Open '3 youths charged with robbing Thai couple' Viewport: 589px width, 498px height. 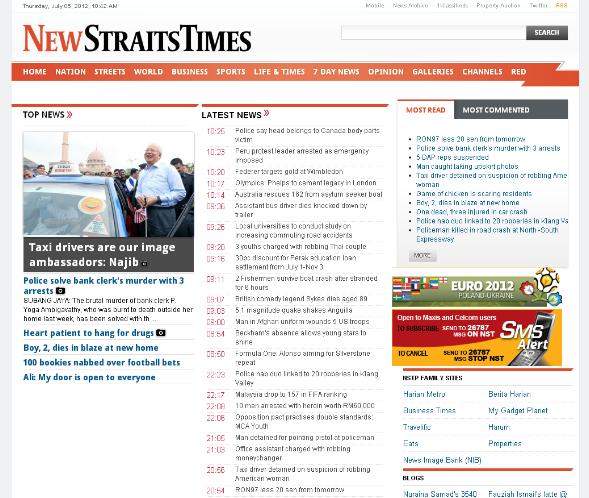tap(301, 247)
